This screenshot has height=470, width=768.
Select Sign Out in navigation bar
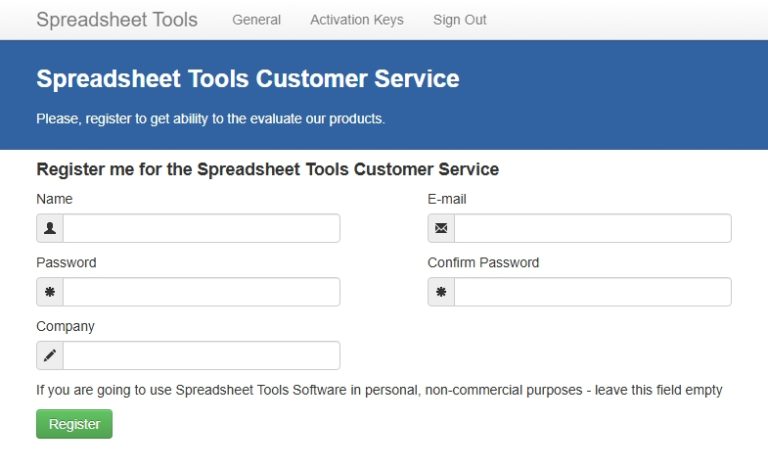[460, 20]
